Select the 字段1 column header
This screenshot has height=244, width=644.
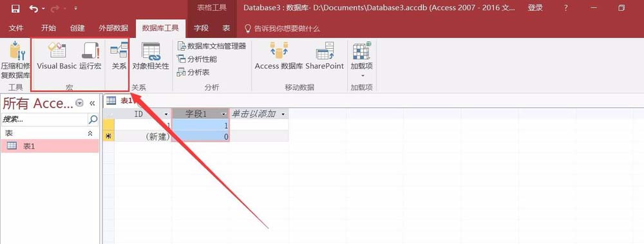coord(200,114)
